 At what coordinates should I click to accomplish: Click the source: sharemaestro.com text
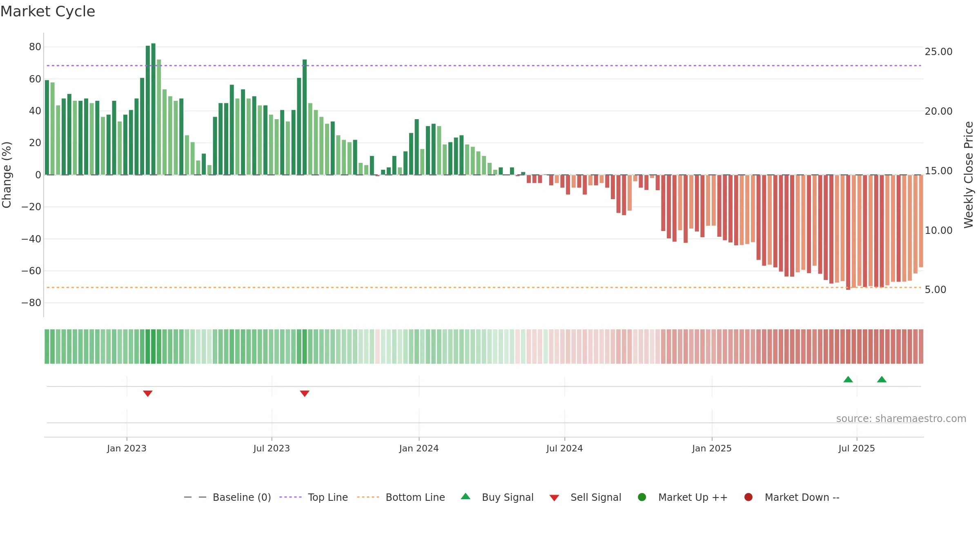901,418
